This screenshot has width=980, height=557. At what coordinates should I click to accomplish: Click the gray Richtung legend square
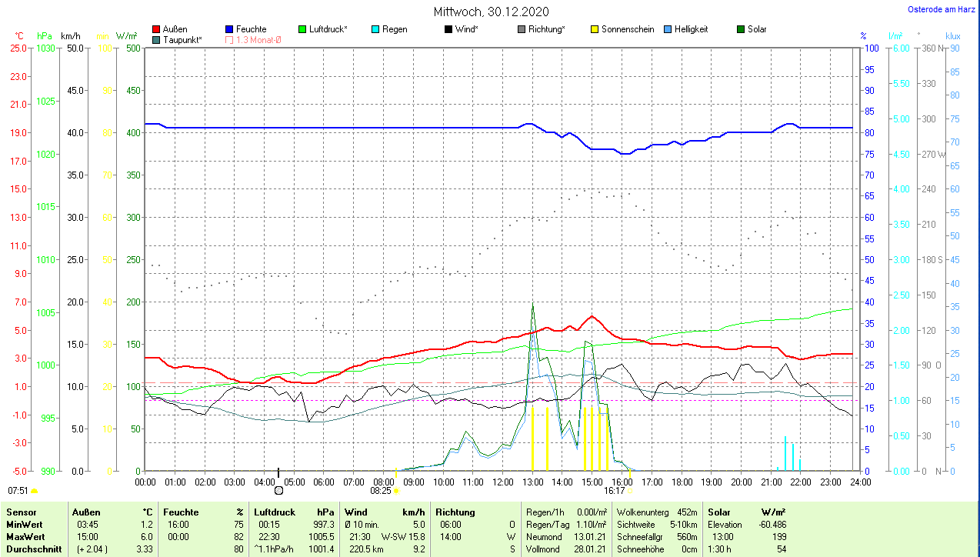pyautogui.click(x=522, y=30)
